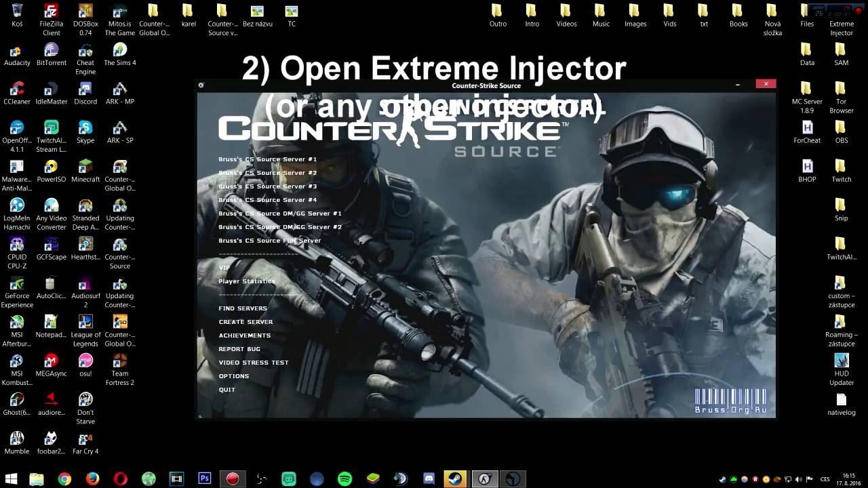Open CCleaner desktop icon
868x488 pixels.
(x=17, y=93)
